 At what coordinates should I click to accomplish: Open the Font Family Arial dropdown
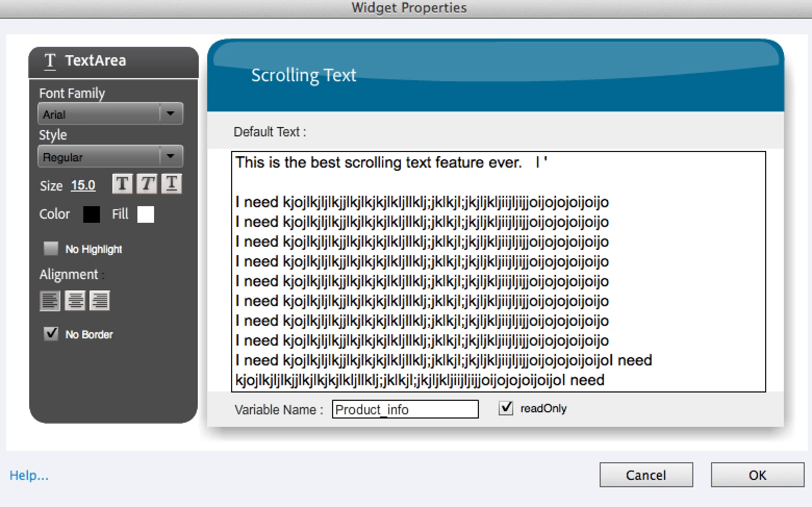[110, 113]
